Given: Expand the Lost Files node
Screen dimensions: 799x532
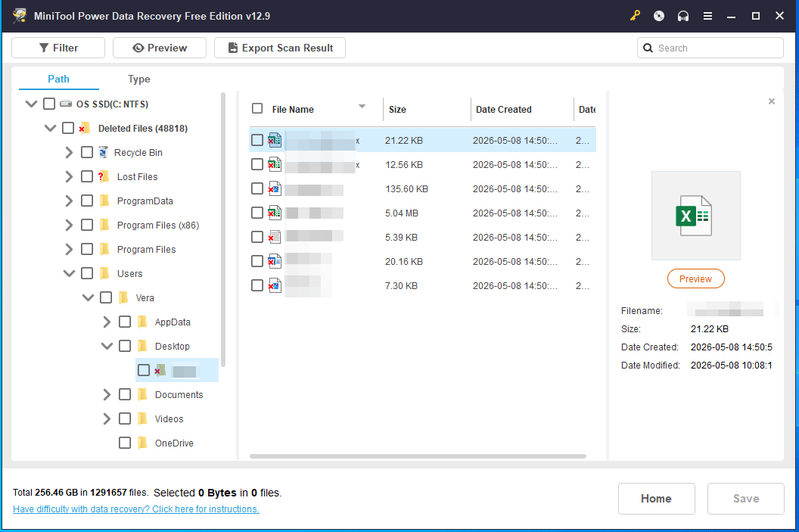Looking at the screenshot, I should pyautogui.click(x=69, y=176).
